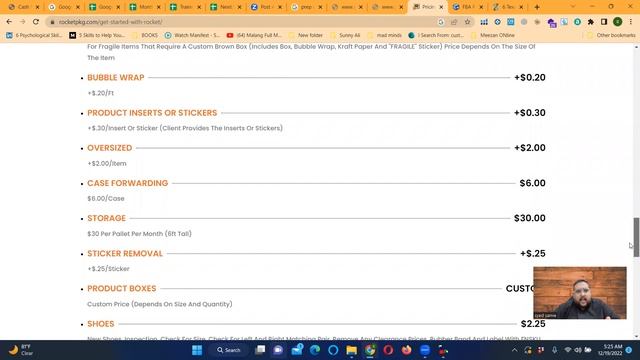Switch to Google Chrome on taskbar
This screenshot has height=360, width=640.
tap(370, 350)
